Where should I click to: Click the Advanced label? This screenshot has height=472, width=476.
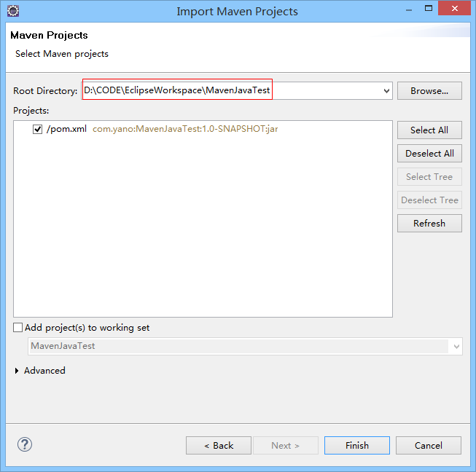tap(44, 371)
